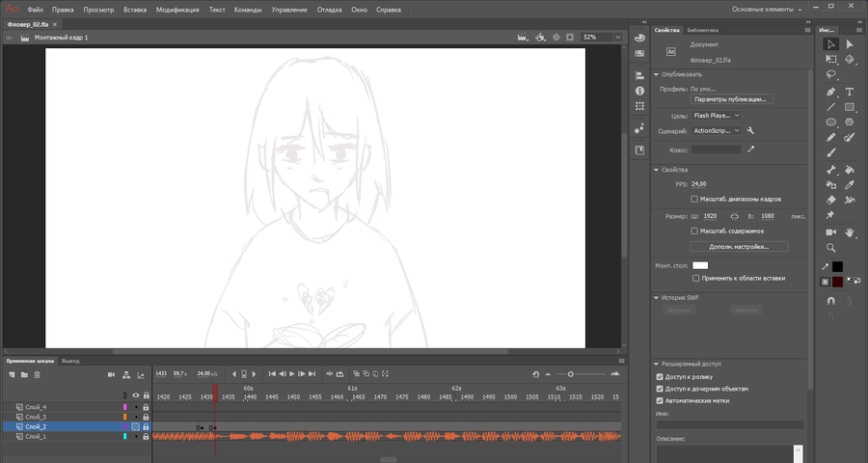Click the stage color white swatch

[700, 266]
